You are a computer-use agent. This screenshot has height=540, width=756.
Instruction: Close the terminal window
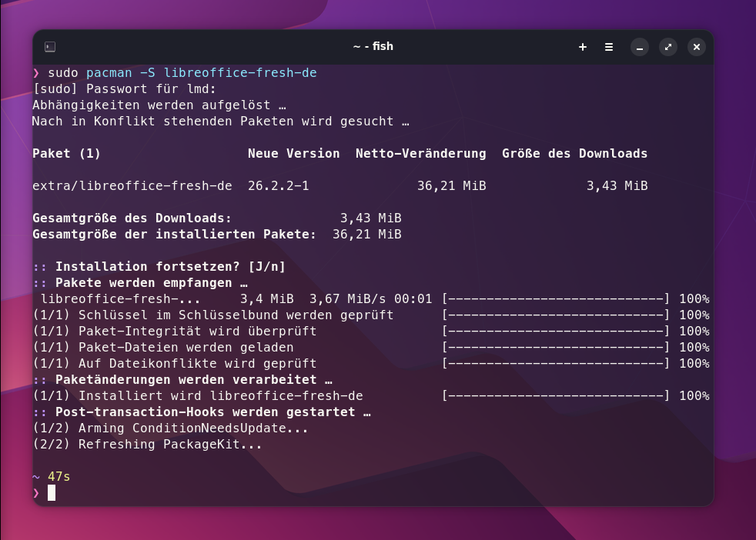pyautogui.click(x=696, y=46)
